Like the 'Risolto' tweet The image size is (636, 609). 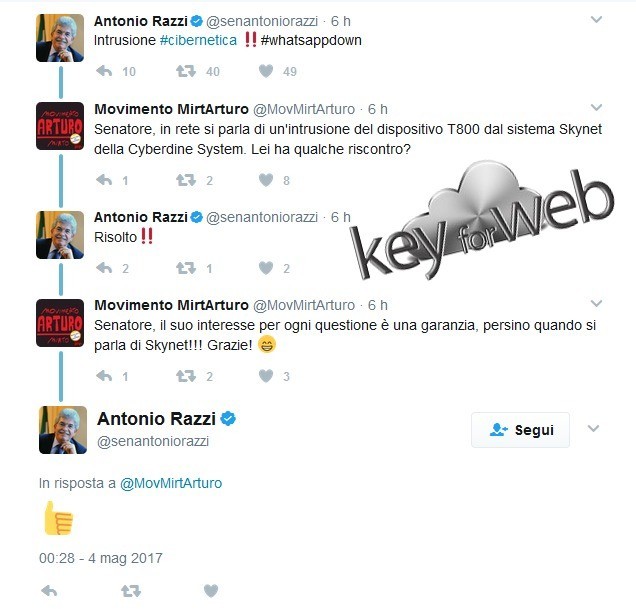(x=266, y=268)
